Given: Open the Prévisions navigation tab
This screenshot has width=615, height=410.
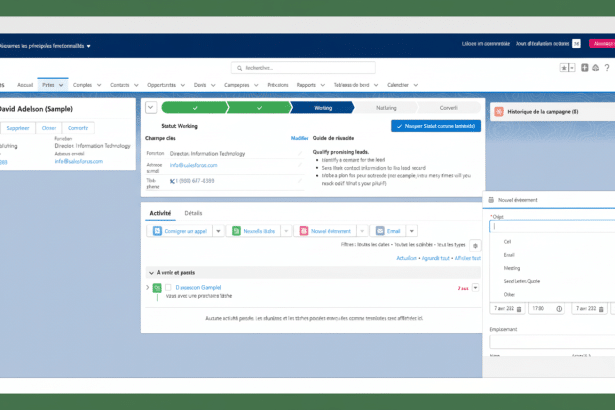Looking at the screenshot, I should point(278,85).
